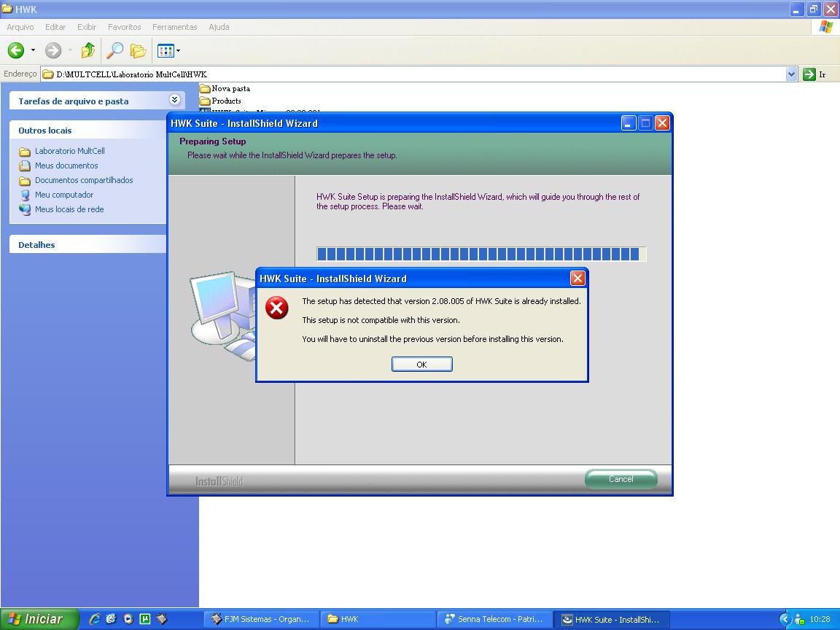Click the green Back arrow in Explorer toolbar
This screenshot has height=630, width=840.
[x=16, y=50]
